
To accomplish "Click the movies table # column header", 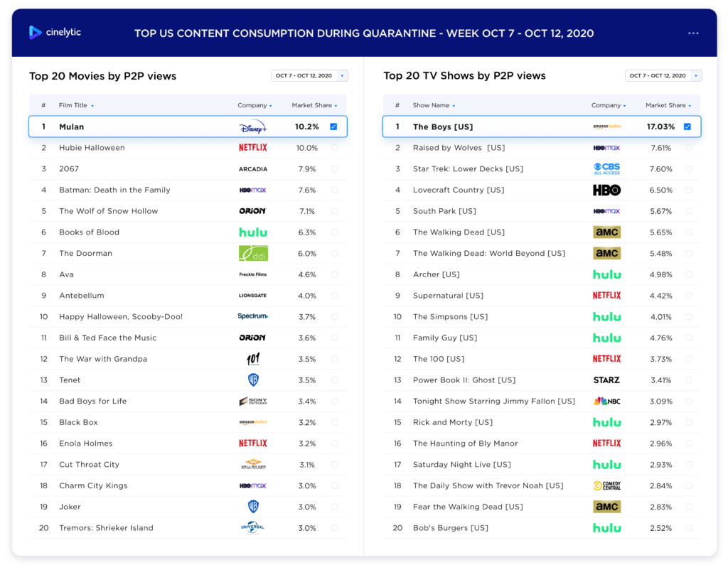I will point(43,105).
